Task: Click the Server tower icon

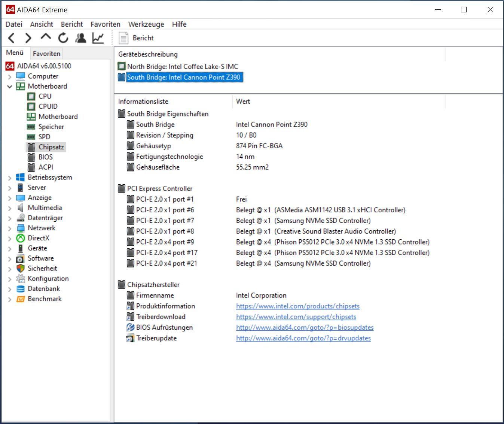Action: tap(20, 188)
